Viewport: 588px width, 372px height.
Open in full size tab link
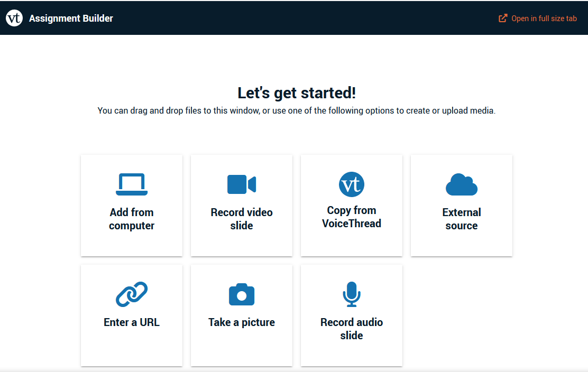point(537,18)
